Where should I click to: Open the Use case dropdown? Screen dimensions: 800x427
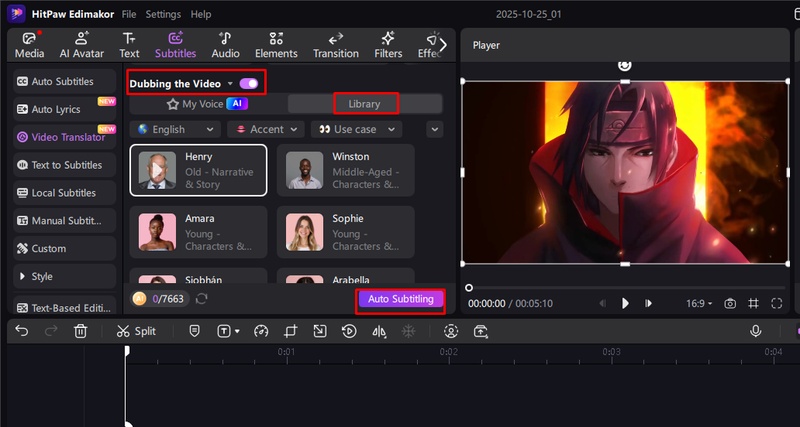357,130
